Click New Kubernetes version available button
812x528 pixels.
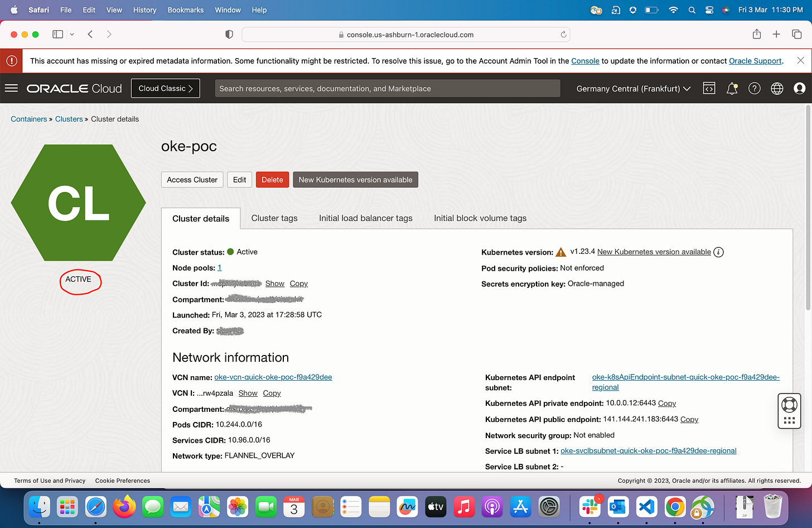pos(355,180)
